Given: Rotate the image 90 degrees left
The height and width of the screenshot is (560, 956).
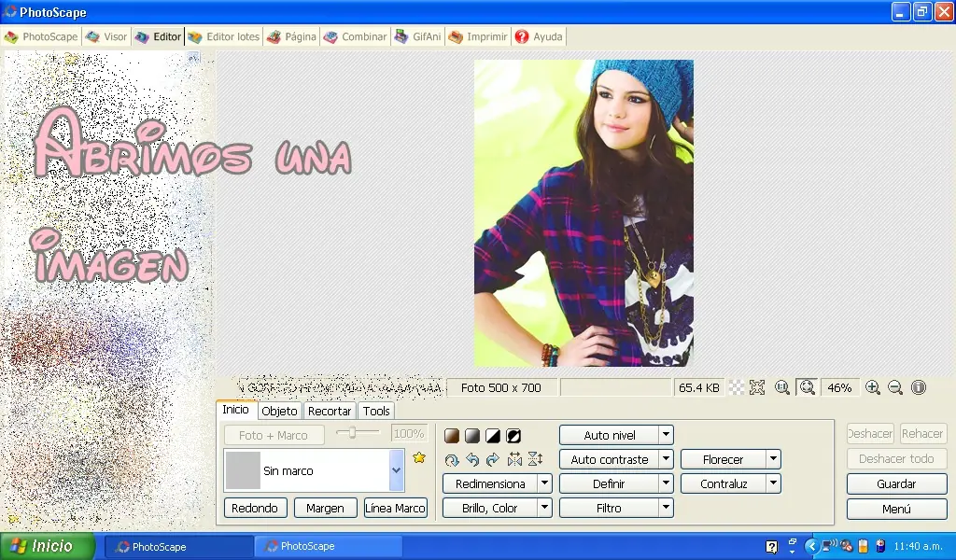Looking at the screenshot, I should point(472,460).
